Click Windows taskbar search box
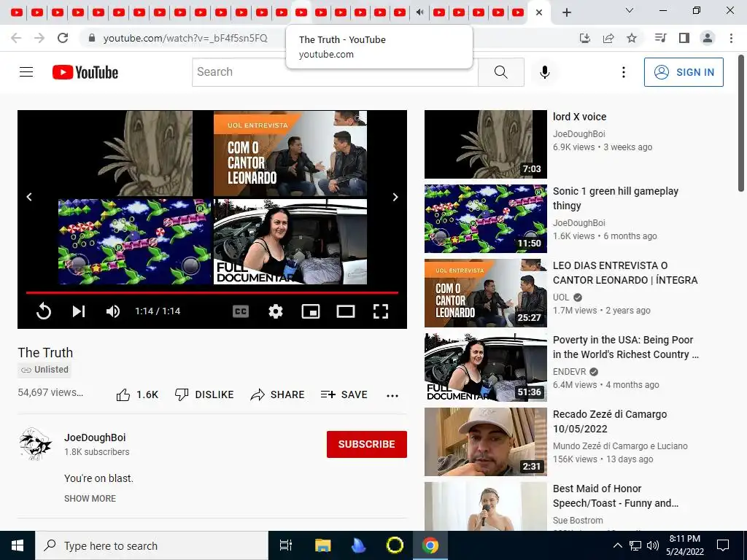This screenshot has width=747, height=560. click(152, 545)
